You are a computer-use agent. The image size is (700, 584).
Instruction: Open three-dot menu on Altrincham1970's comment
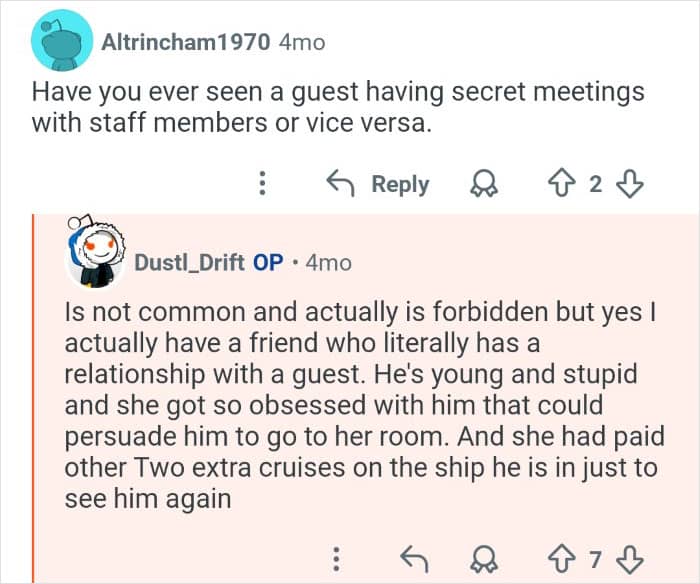click(262, 184)
